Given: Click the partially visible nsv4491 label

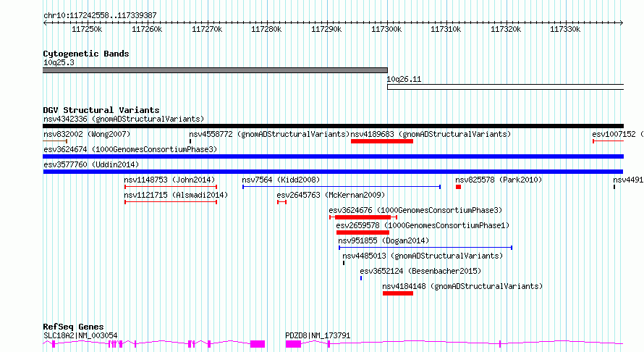Looking at the screenshot, I should click(x=628, y=180).
